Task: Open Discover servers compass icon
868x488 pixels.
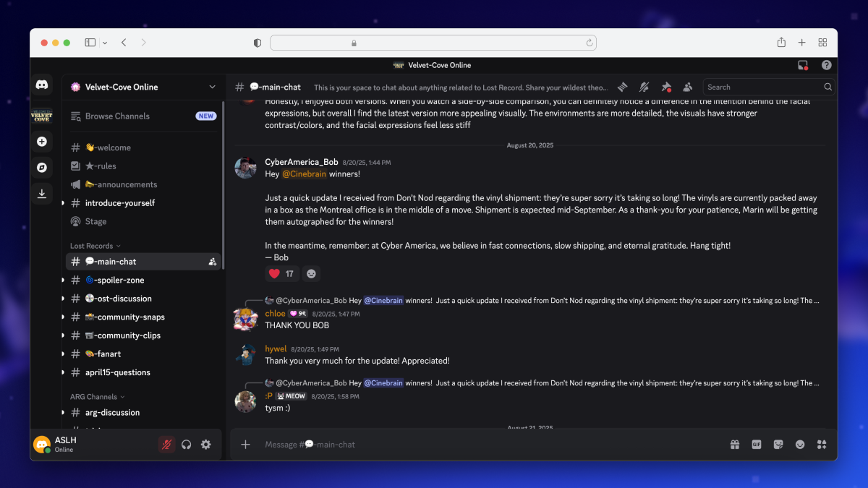Action: click(42, 168)
